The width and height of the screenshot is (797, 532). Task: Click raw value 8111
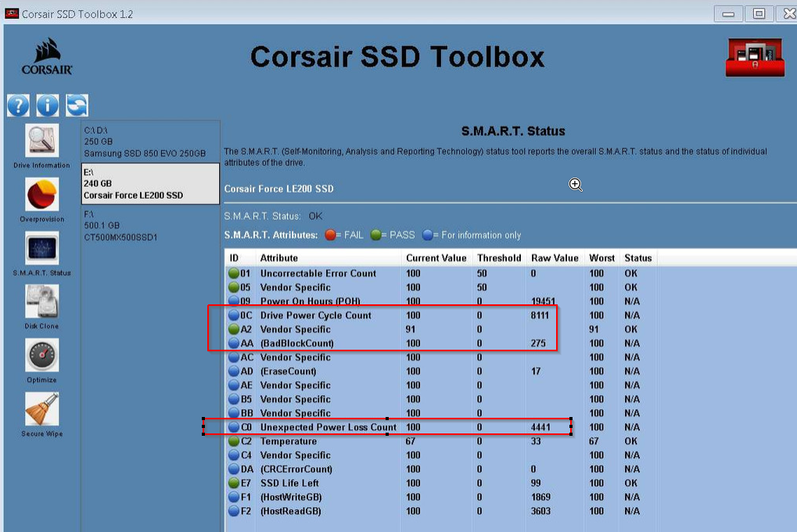(540, 315)
